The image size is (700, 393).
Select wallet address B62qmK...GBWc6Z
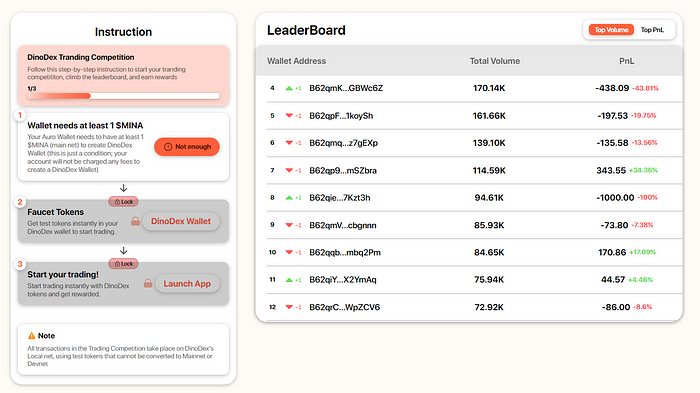pos(346,88)
